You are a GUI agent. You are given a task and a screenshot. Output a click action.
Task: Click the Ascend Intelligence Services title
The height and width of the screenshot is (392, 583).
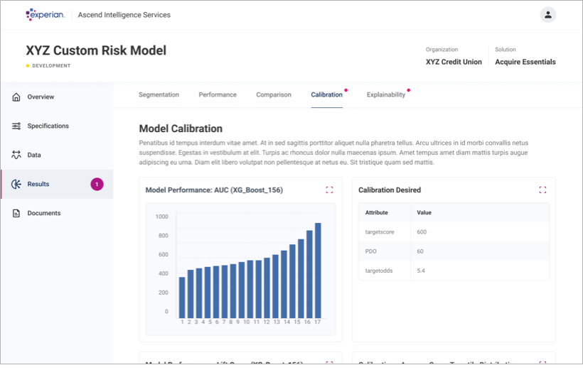coord(124,15)
